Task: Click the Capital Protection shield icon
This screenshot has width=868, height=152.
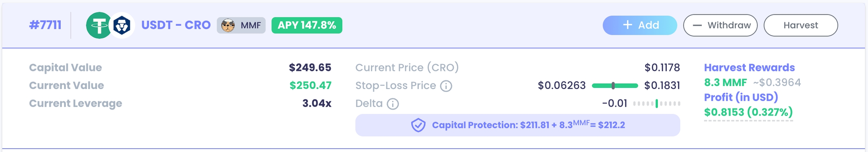Action: pos(418,125)
